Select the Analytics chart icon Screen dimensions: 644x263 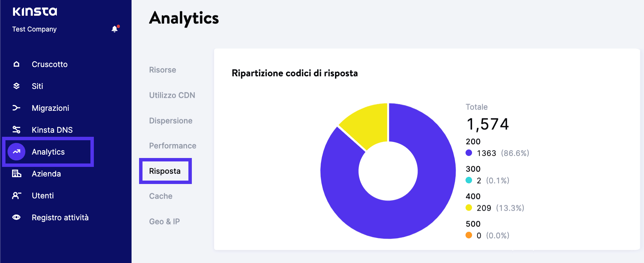point(16,152)
